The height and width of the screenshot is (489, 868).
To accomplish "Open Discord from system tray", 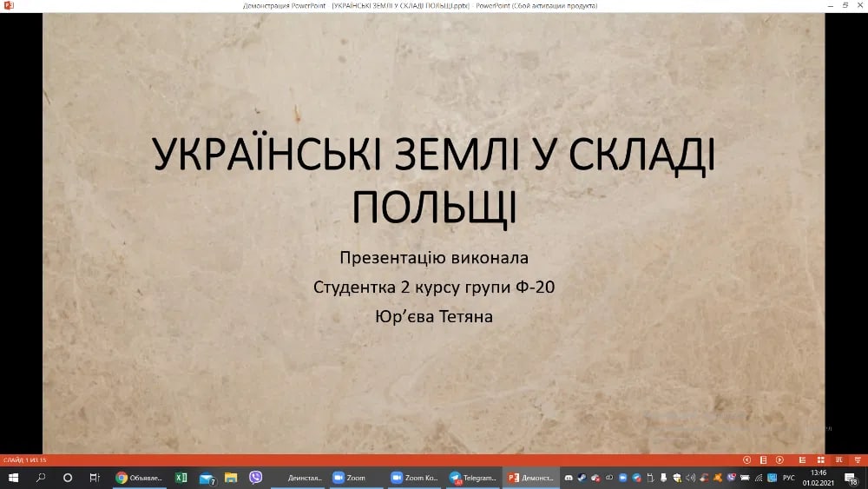I will 569,478.
